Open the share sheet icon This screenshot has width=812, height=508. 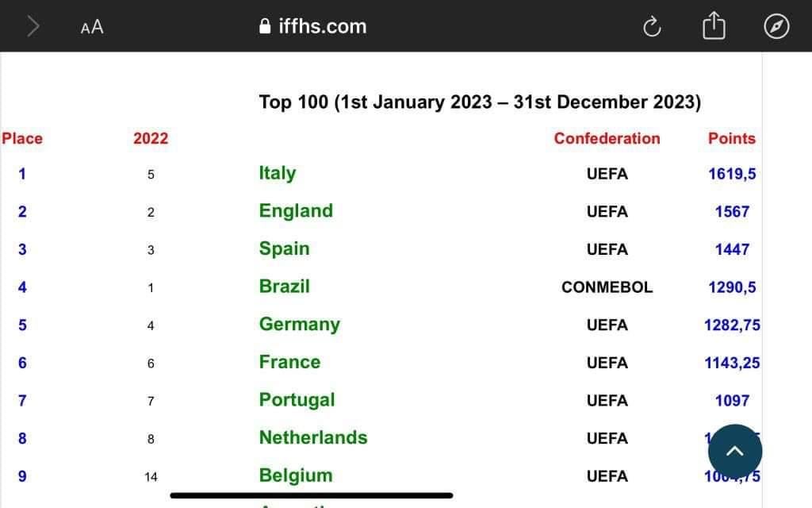pyautogui.click(x=714, y=25)
